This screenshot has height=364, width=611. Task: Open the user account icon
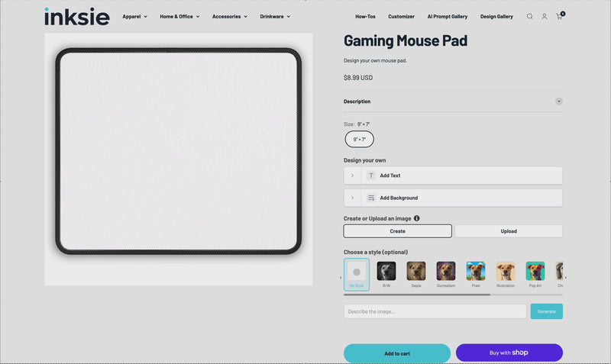(x=545, y=16)
